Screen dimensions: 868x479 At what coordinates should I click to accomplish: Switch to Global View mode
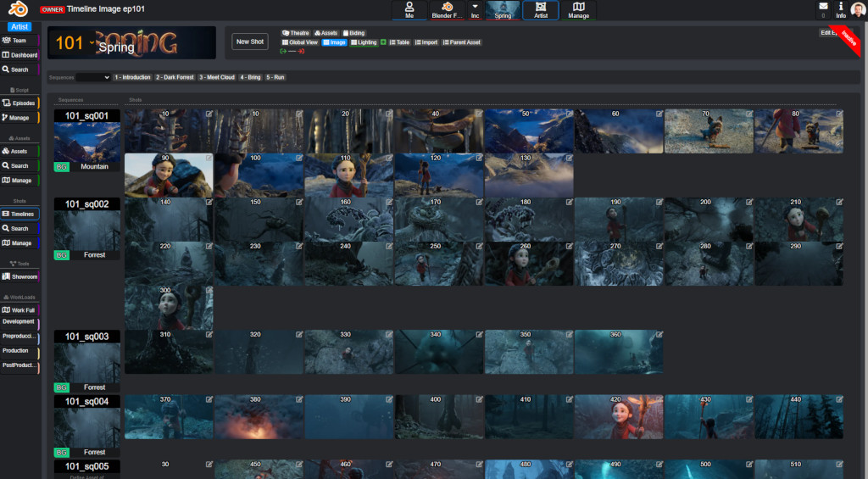click(300, 42)
